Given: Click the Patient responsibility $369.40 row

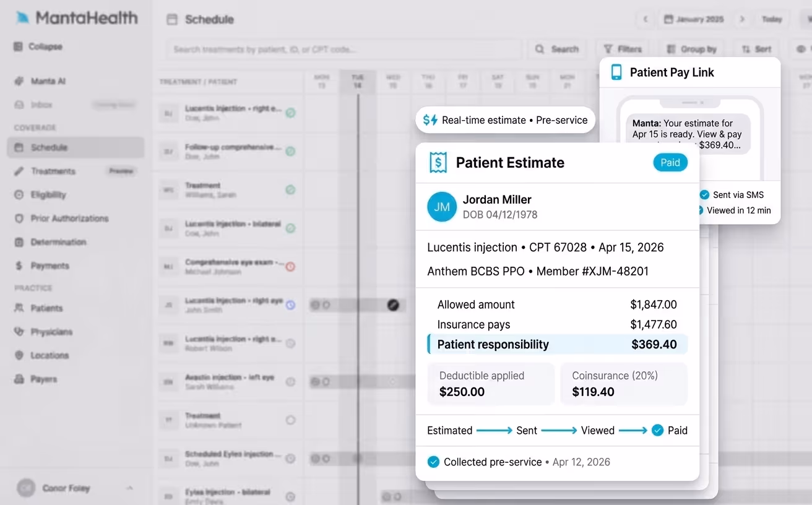Looking at the screenshot, I should (x=558, y=344).
